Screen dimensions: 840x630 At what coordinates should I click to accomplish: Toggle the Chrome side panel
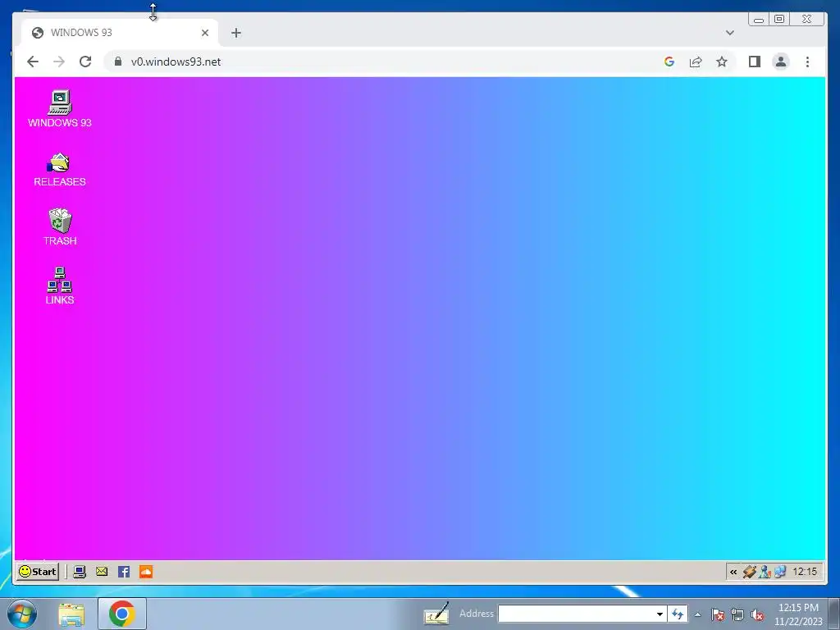(755, 62)
